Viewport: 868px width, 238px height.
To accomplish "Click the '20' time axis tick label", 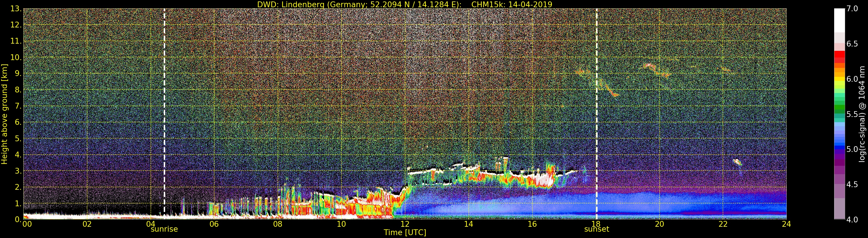I will point(659,224).
